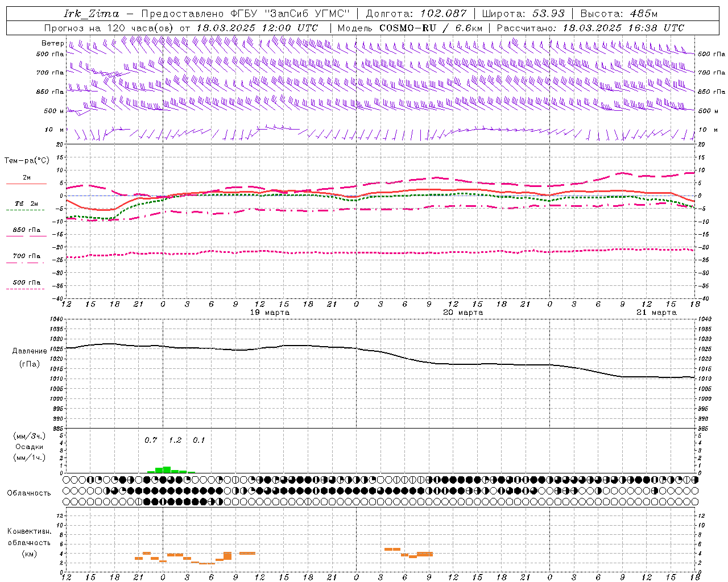
Task: Click the (гПа) unit under Давление
Action: tap(30, 364)
